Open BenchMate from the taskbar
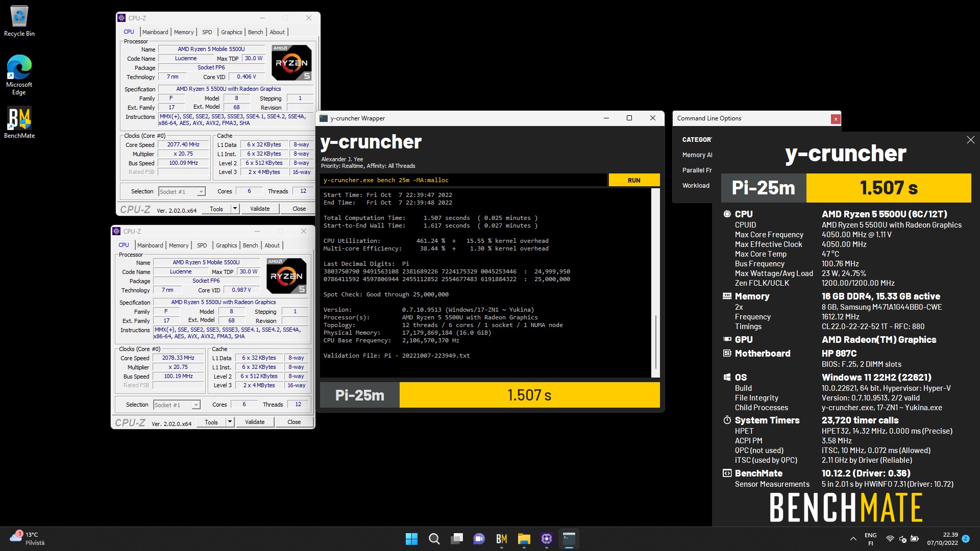 [x=501, y=539]
